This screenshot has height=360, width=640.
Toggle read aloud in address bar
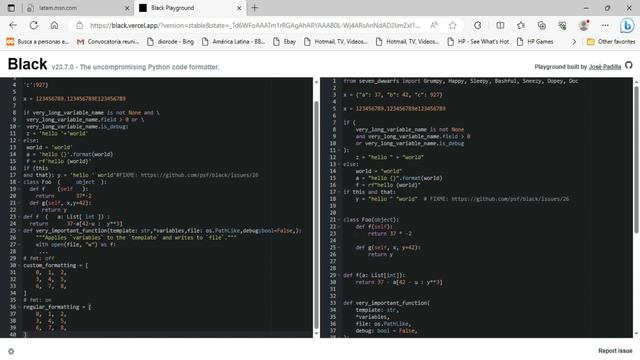[434, 25]
